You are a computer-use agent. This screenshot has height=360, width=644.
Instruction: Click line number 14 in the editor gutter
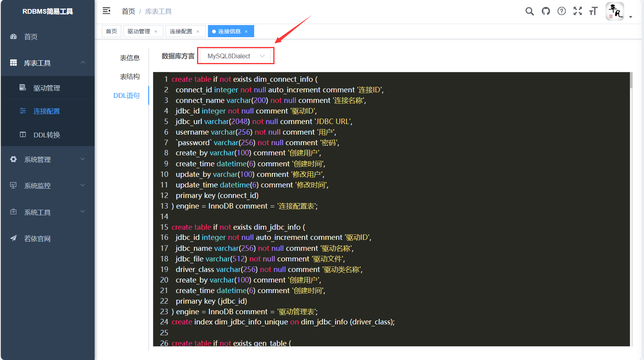(x=164, y=216)
